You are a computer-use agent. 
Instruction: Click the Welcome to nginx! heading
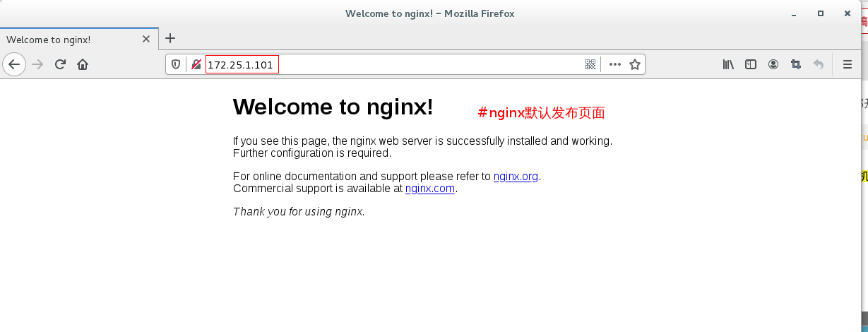point(333,107)
